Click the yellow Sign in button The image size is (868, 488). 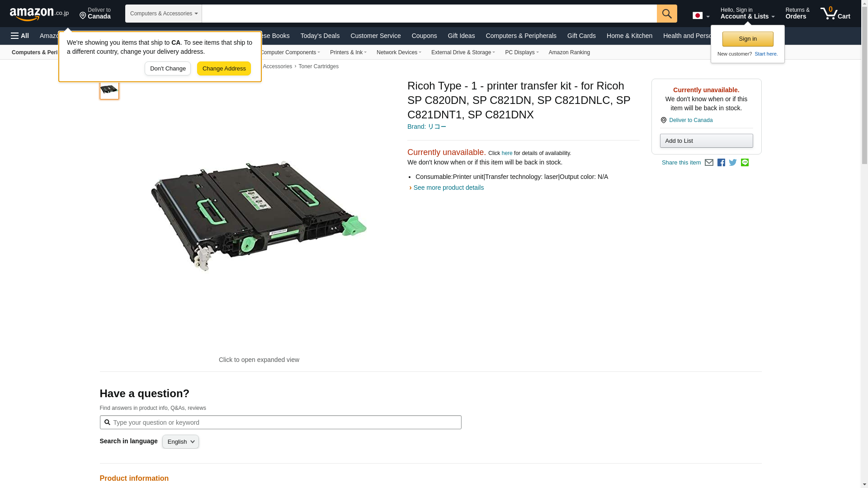747,39
